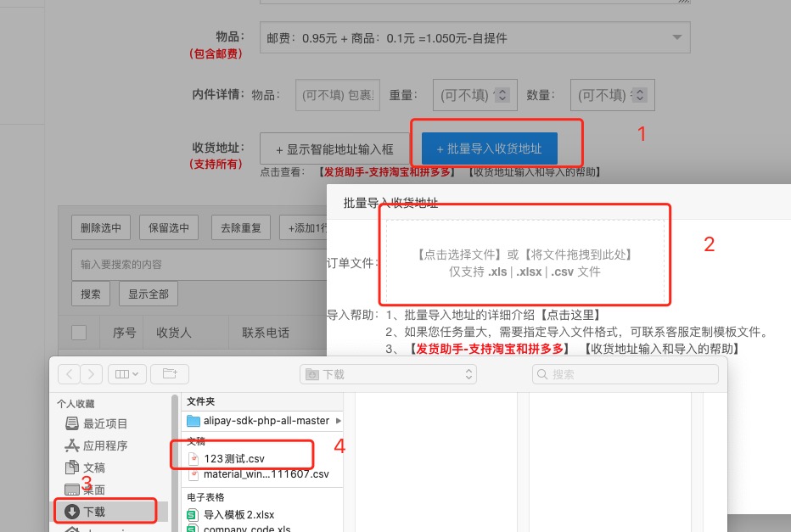
Task: Click the Finder forward navigation arrow
Action: click(x=92, y=374)
